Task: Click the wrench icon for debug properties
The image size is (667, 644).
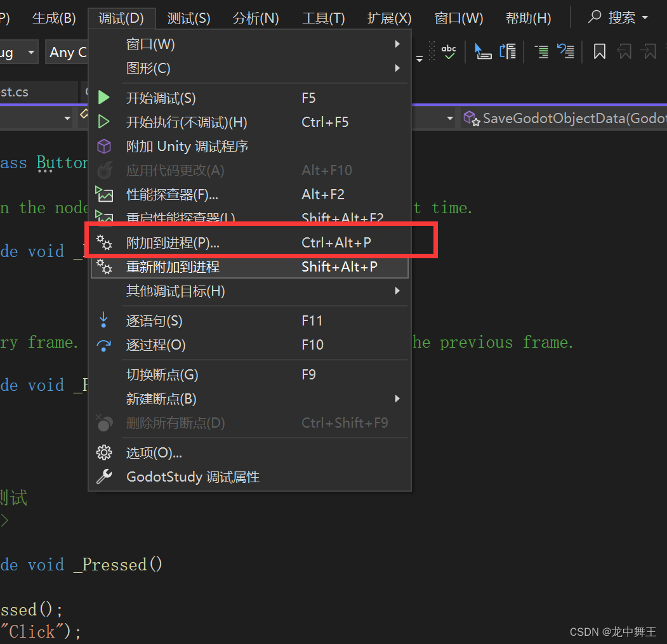Action: (104, 477)
